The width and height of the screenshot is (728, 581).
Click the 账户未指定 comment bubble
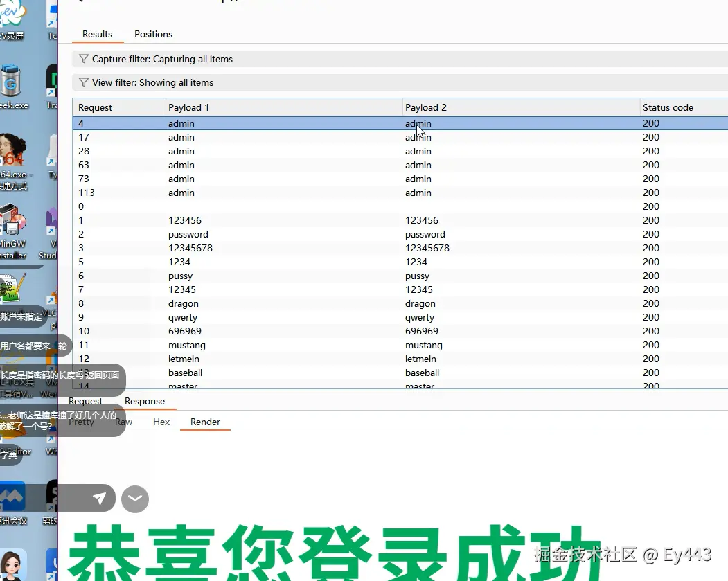[24, 316]
